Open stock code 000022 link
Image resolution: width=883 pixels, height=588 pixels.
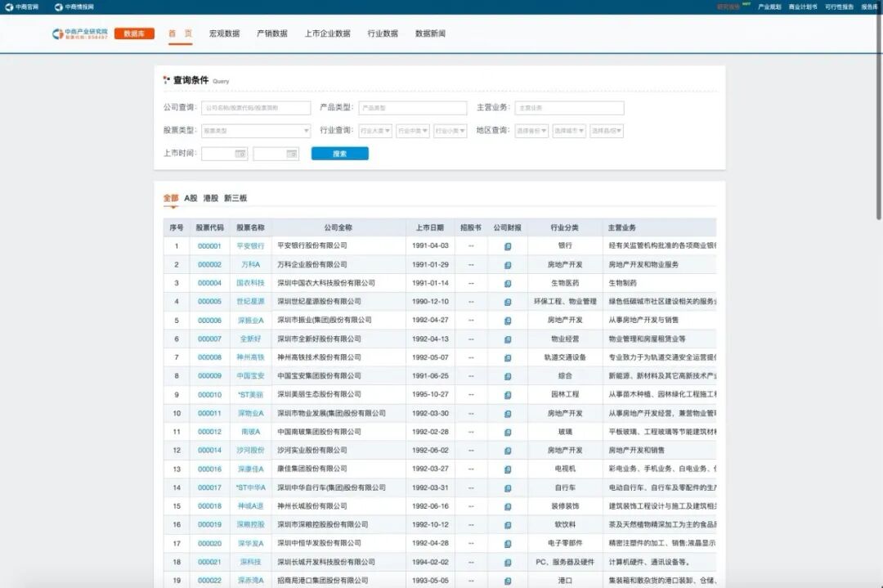click(x=209, y=581)
